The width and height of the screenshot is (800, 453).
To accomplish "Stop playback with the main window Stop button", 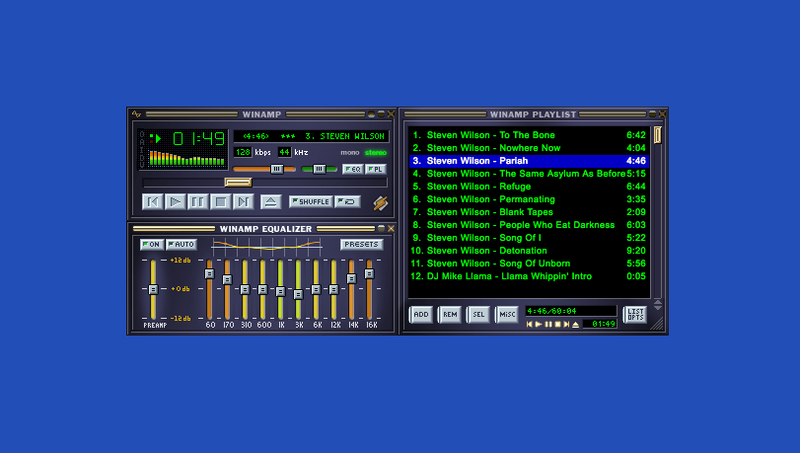I will [220, 202].
